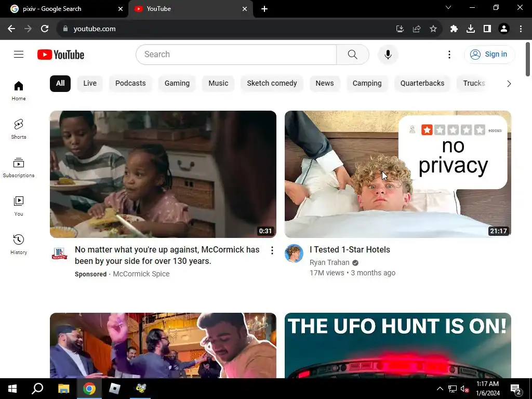
Task: Close the pixiv - Google Search tab
Action: tap(121, 9)
